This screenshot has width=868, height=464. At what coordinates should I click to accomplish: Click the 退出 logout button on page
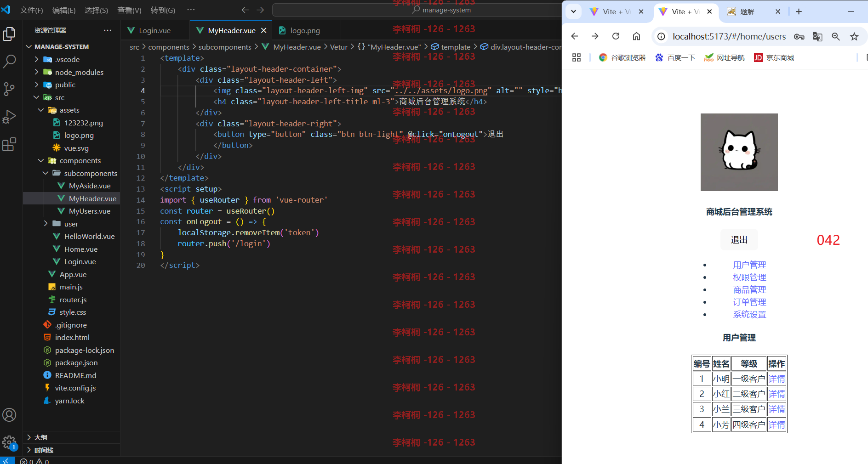tap(739, 240)
